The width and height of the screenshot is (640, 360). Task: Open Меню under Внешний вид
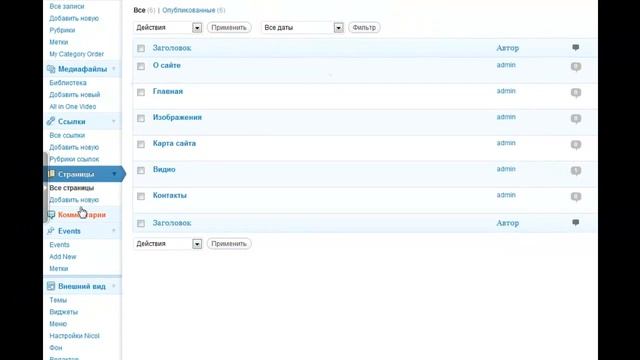(x=58, y=324)
